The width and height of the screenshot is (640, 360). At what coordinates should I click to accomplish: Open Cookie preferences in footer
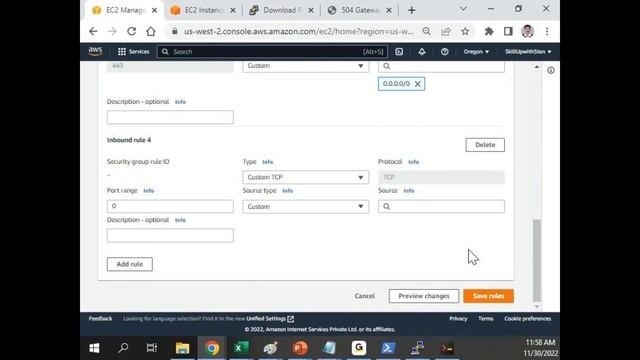[527, 319]
